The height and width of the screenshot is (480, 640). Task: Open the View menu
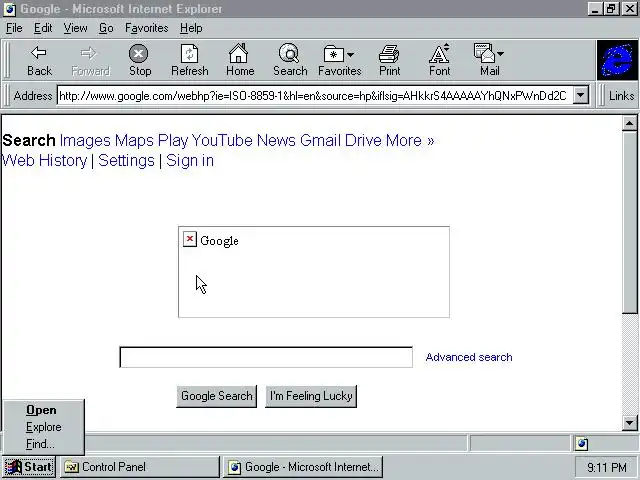pos(76,28)
